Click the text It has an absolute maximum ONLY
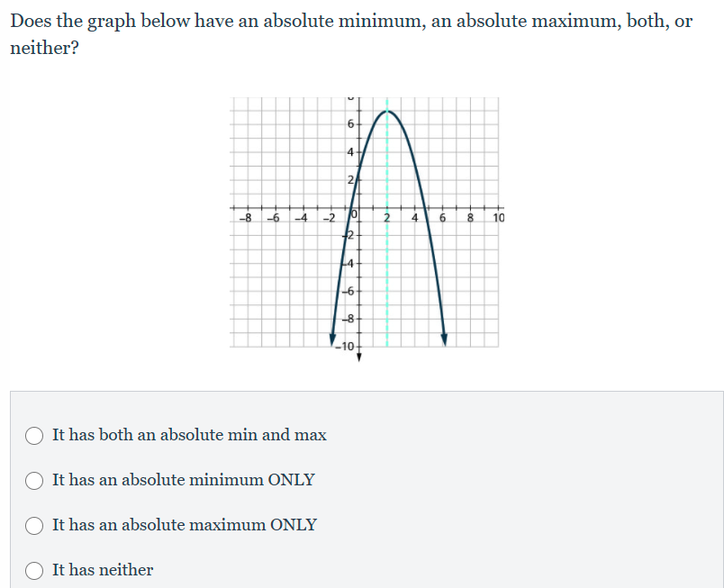The width and height of the screenshot is (724, 588). 184,525
